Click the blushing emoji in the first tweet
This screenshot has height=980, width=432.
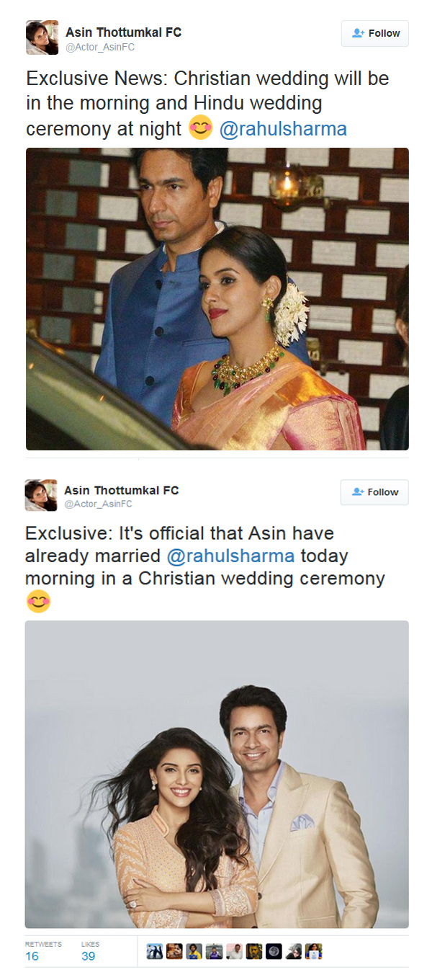(x=201, y=128)
